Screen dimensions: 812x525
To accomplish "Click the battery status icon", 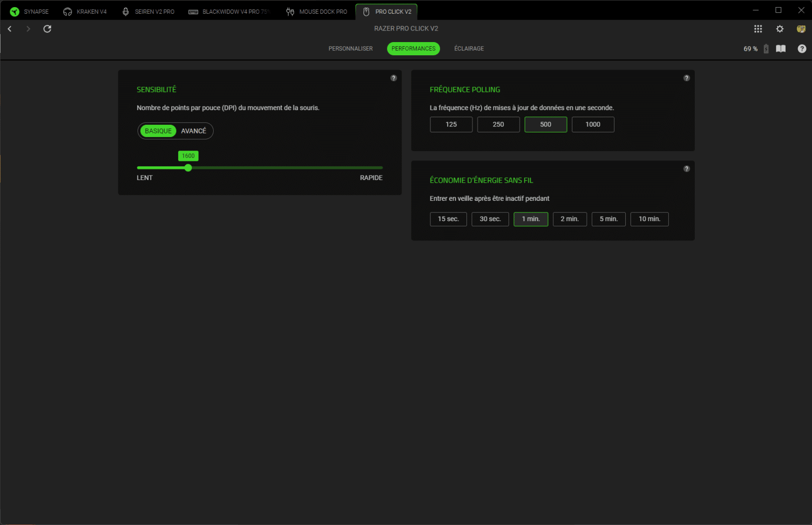I will coord(766,49).
